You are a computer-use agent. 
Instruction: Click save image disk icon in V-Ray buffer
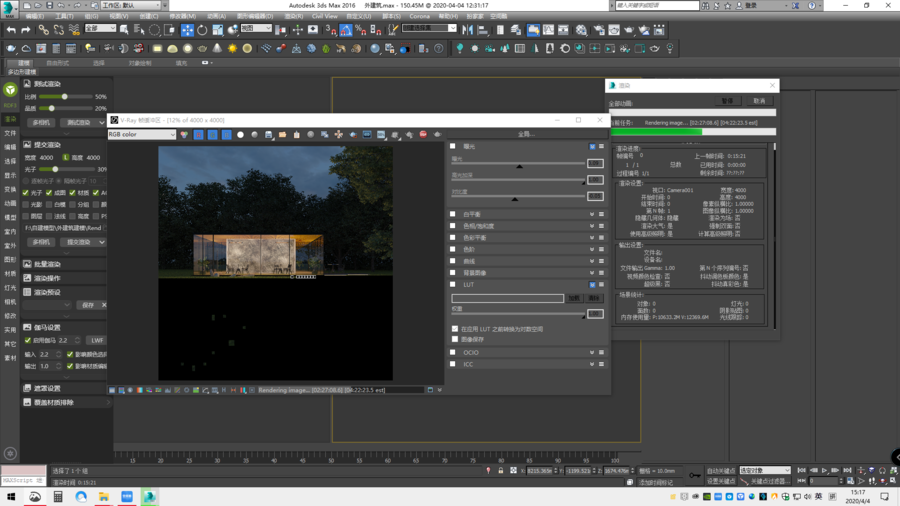coord(269,134)
